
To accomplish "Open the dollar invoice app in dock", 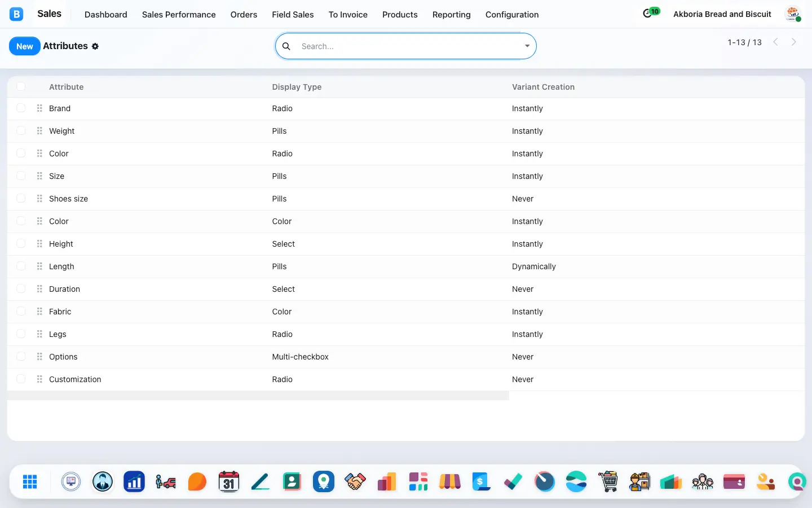I will click(x=482, y=481).
